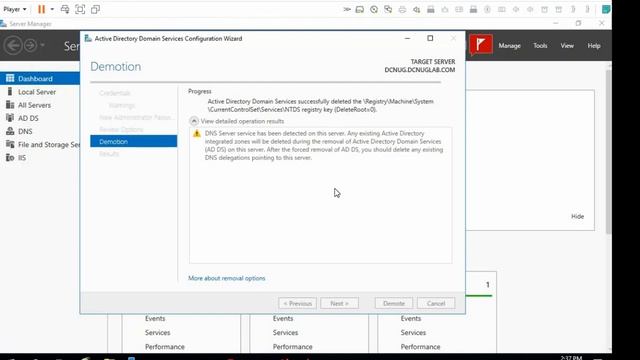Click the warning icon in results
The height and width of the screenshot is (360, 640).
[197, 133]
